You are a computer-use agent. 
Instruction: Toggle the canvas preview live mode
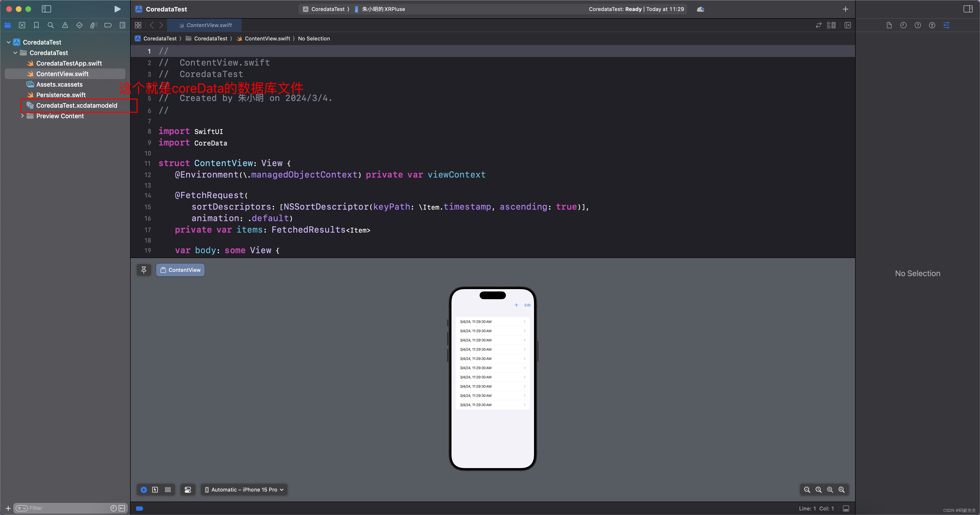[x=143, y=490]
